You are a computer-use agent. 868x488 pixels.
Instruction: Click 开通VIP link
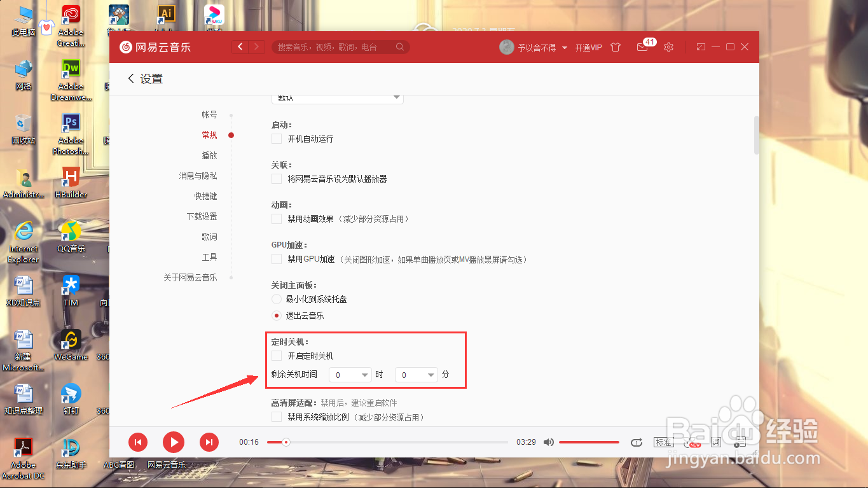[589, 48]
